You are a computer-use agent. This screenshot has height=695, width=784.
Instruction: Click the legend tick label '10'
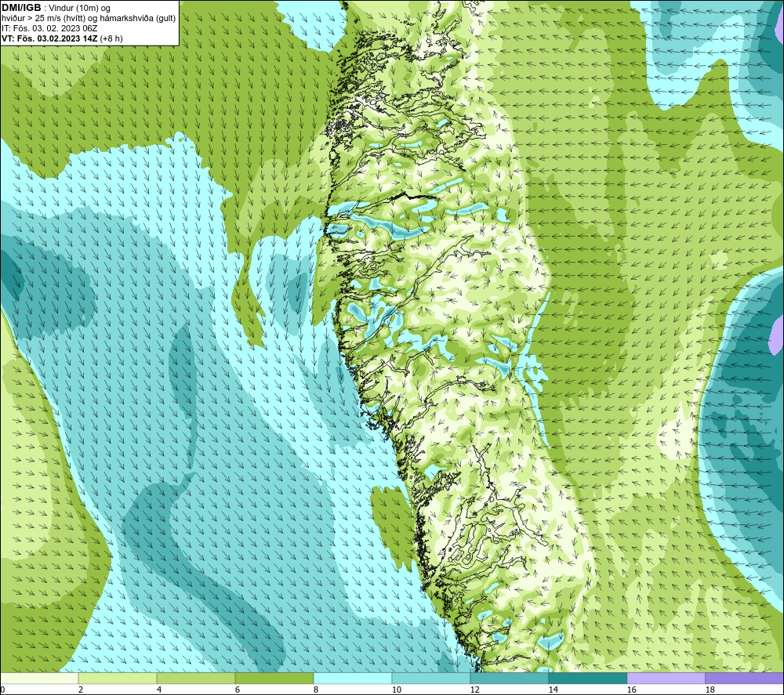click(x=396, y=690)
